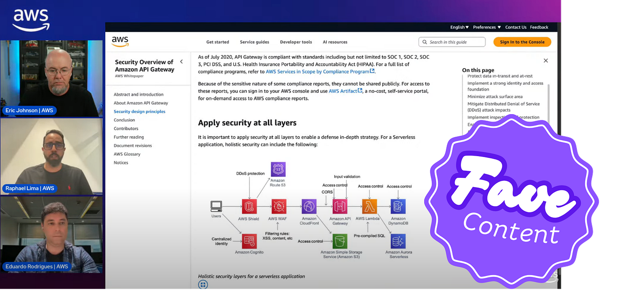Click the external link icon after AWS Artifact
644x299 pixels.
click(360, 91)
